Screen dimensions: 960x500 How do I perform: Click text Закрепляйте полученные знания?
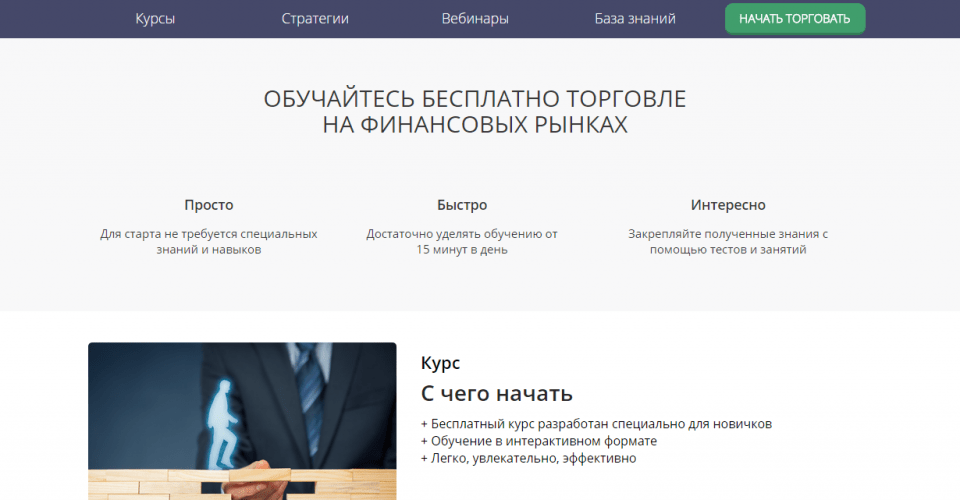[724, 234]
